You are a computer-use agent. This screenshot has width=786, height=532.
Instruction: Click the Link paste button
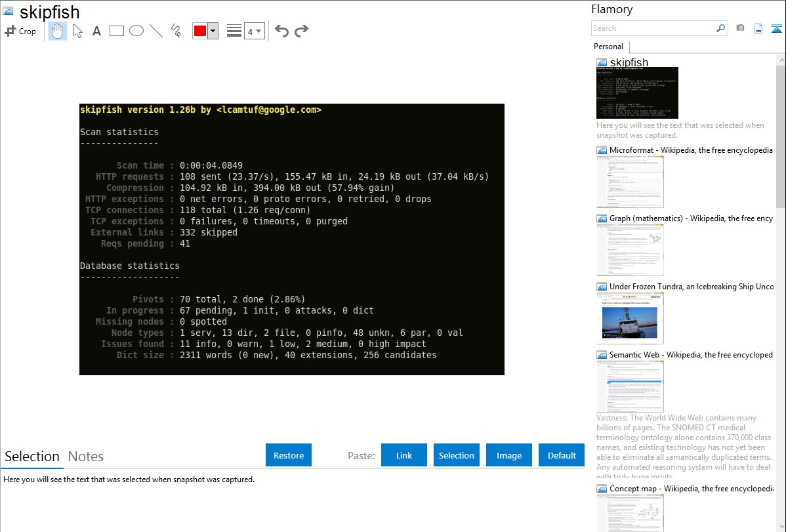[404, 455]
